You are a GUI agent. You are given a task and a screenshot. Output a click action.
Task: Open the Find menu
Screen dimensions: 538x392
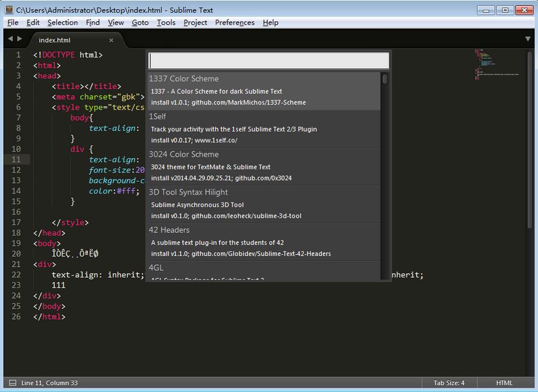coord(93,23)
